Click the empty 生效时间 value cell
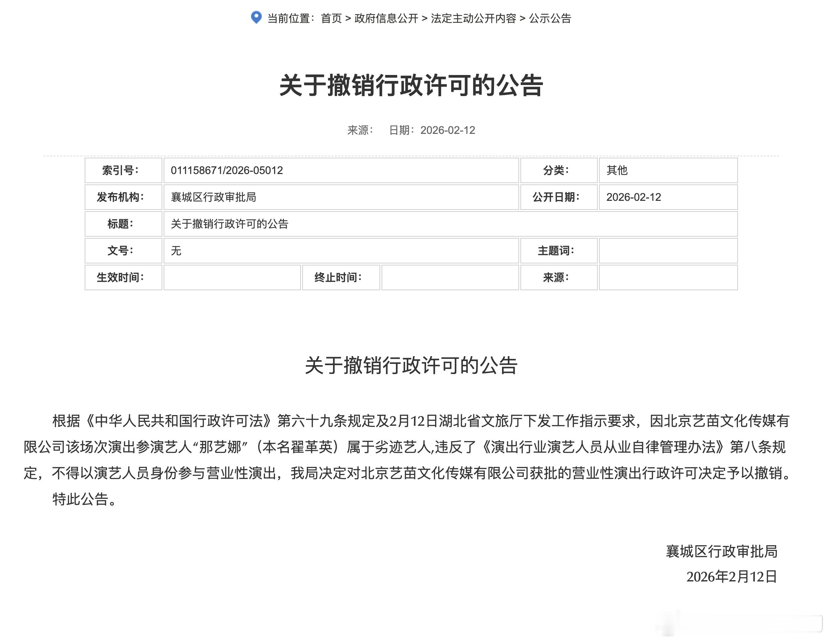Screen dimensions: 830x644 coord(232,277)
